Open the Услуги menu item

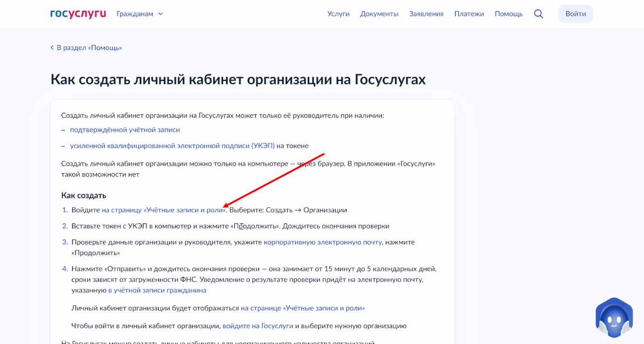click(x=338, y=14)
